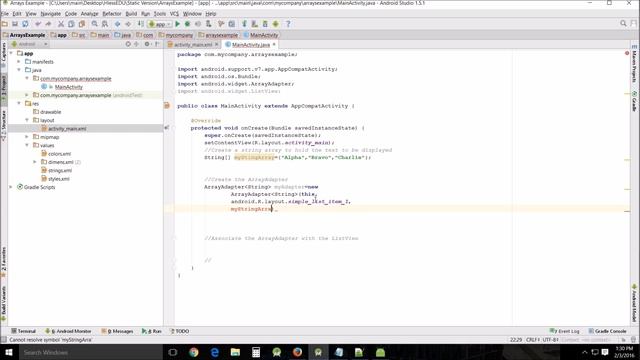This screenshot has width=640, height=360.
Task: Collapse the app module node
Action: point(11,53)
